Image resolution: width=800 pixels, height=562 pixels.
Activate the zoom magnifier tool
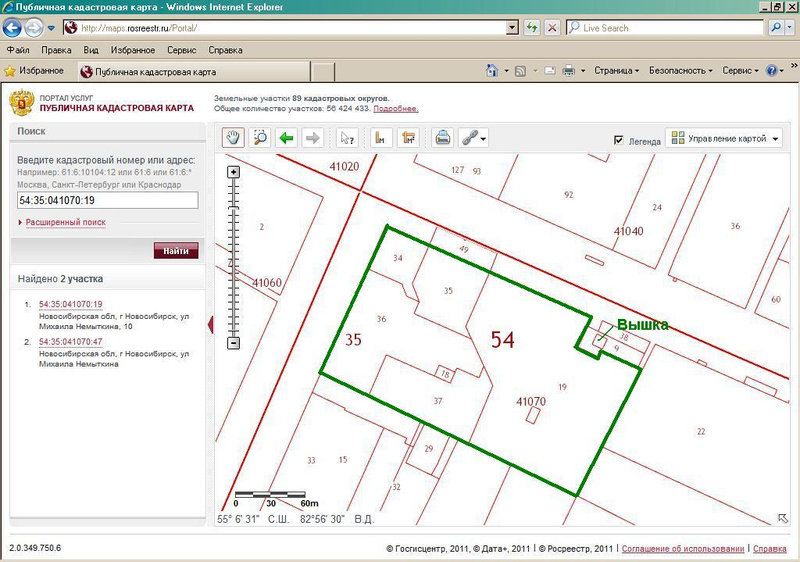261,139
